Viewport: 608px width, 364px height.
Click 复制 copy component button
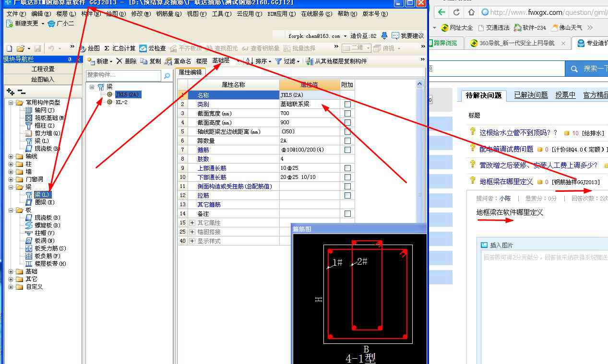[x=151, y=61]
